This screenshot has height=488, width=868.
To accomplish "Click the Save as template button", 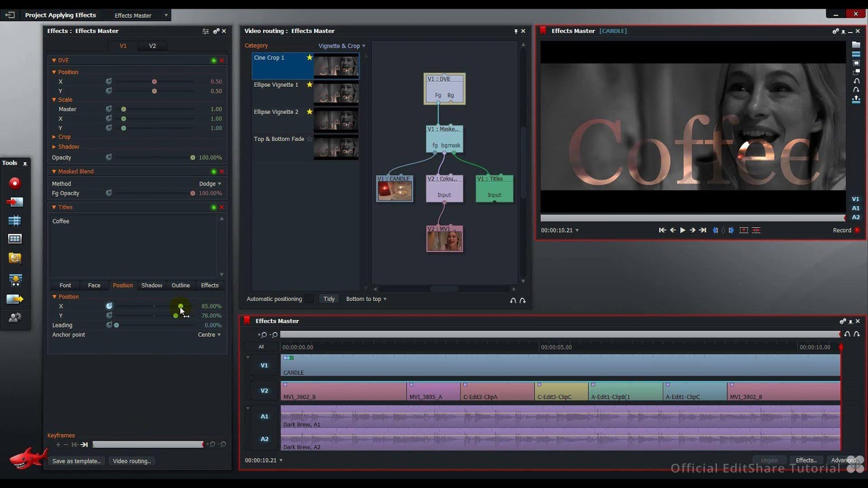I will click(x=76, y=461).
